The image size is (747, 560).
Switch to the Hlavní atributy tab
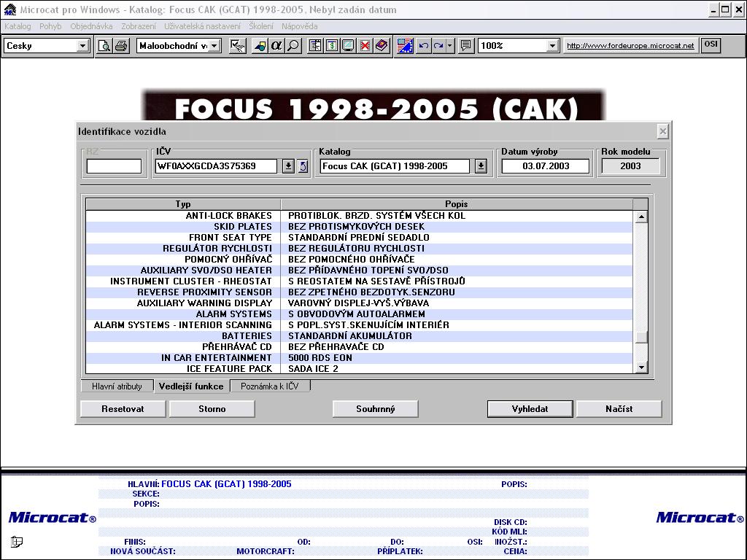[117, 386]
